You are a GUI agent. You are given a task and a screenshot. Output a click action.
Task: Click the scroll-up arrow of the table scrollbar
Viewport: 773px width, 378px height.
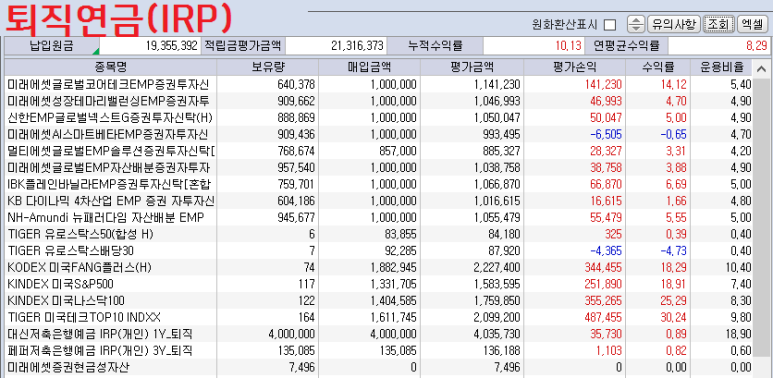click(x=761, y=69)
